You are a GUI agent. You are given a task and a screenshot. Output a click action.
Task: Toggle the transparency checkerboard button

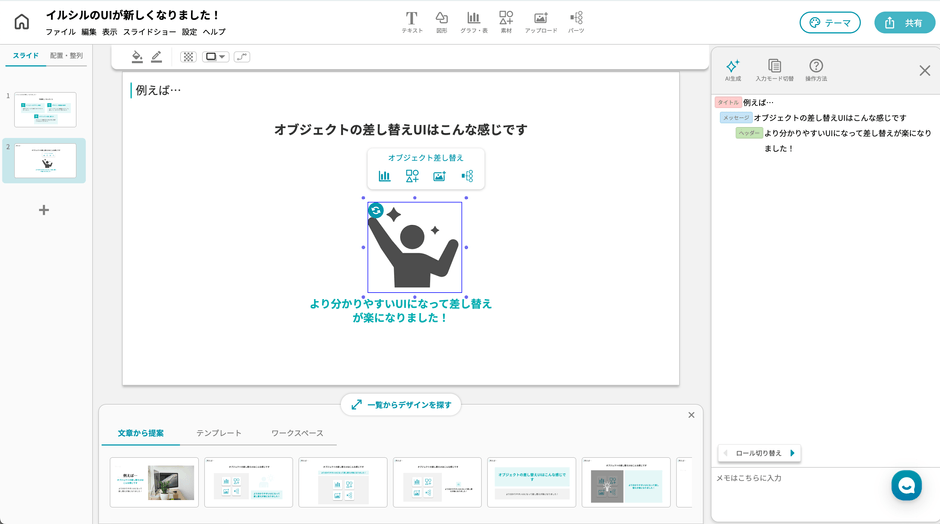point(187,57)
